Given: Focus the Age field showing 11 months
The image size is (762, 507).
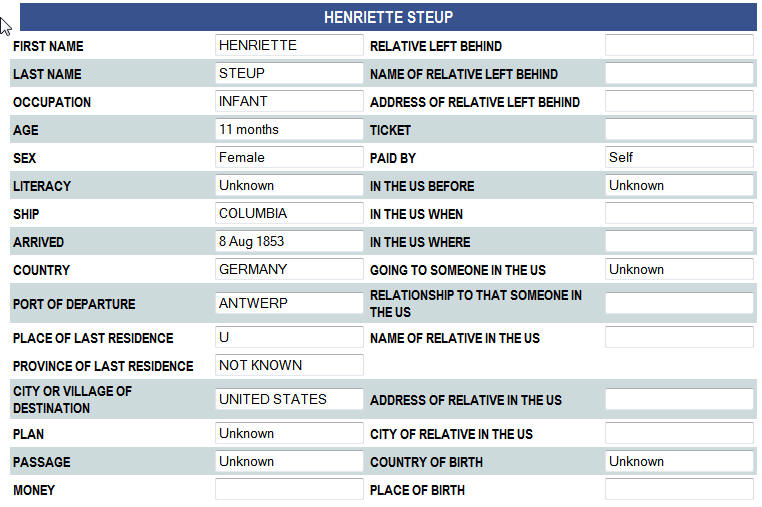Looking at the screenshot, I should (x=289, y=130).
